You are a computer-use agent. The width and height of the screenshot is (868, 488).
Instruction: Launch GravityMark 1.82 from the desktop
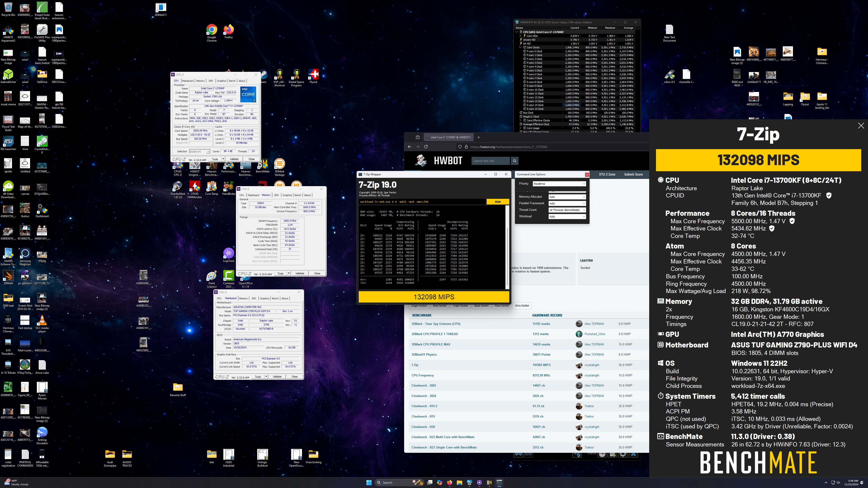178,190
